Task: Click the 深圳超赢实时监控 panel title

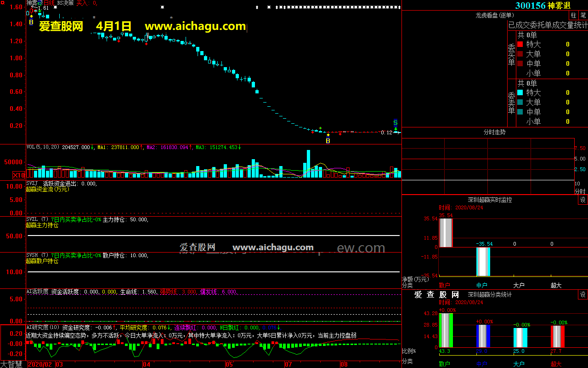Action: (490, 200)
